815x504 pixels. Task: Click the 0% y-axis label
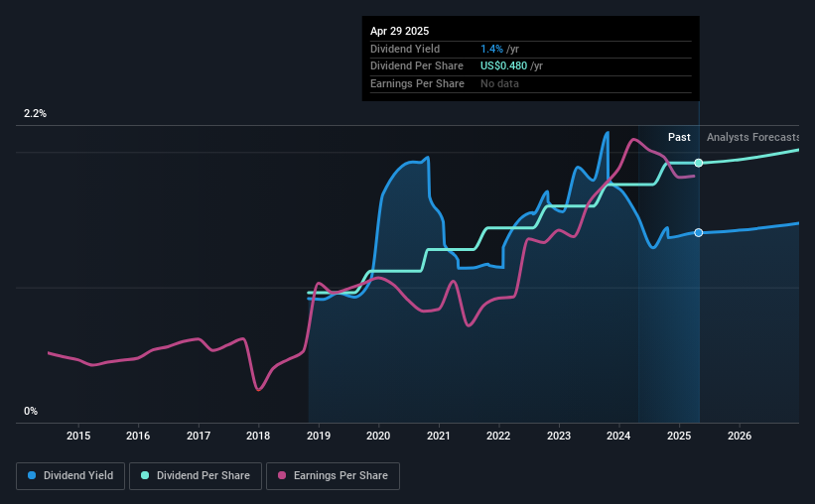[x=31, y=411]
